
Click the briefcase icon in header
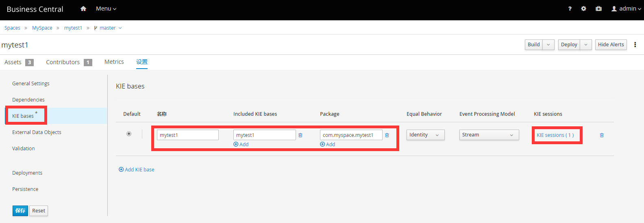(x=598, y=9)
